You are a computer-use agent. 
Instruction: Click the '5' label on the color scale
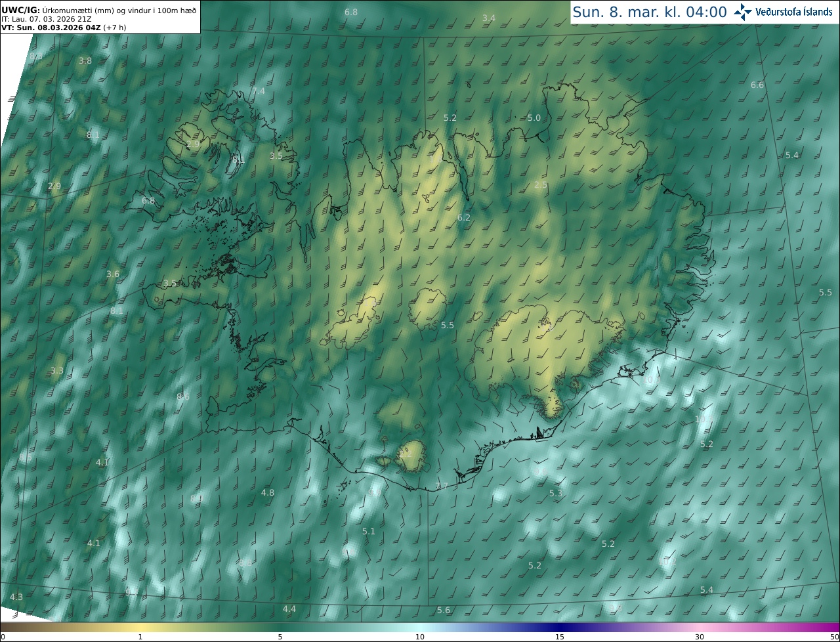pyautogui.click(x=280, y=637)
